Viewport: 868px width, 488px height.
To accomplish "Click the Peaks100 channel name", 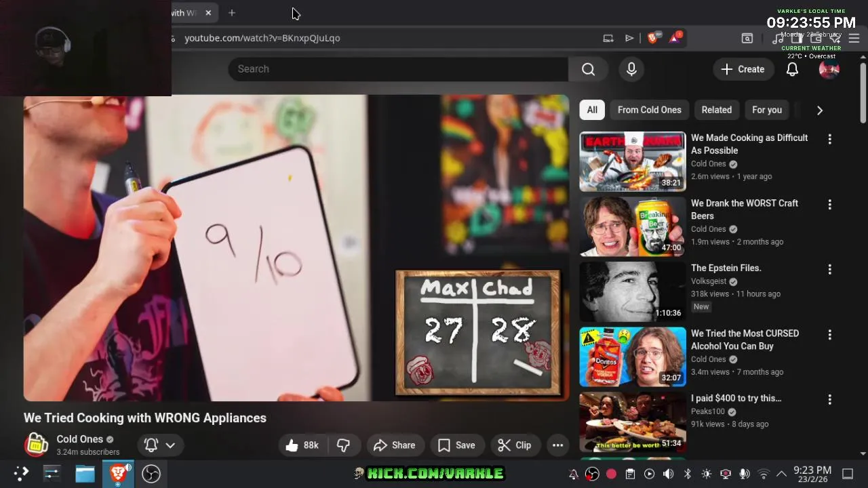I will point(708,411).
